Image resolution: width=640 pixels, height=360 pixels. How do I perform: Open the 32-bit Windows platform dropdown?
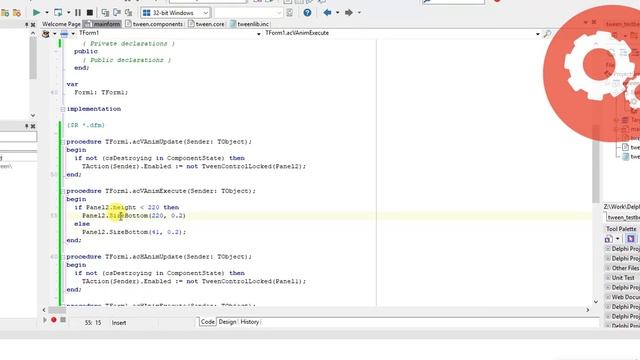point(175,13)
